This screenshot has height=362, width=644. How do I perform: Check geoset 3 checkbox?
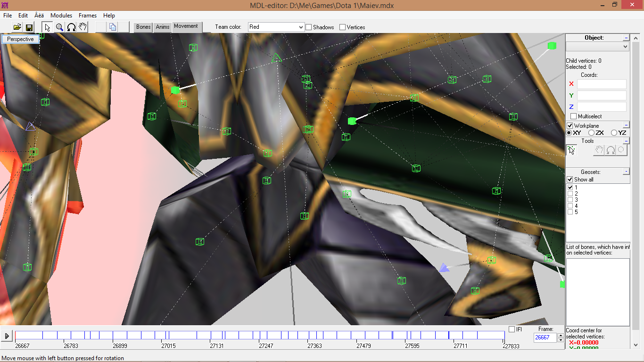(570, 200)
